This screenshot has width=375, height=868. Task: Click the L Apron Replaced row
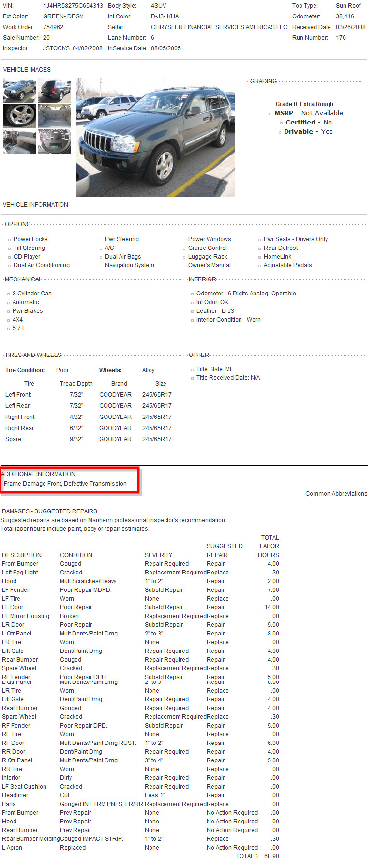click(x=140, y=848)
